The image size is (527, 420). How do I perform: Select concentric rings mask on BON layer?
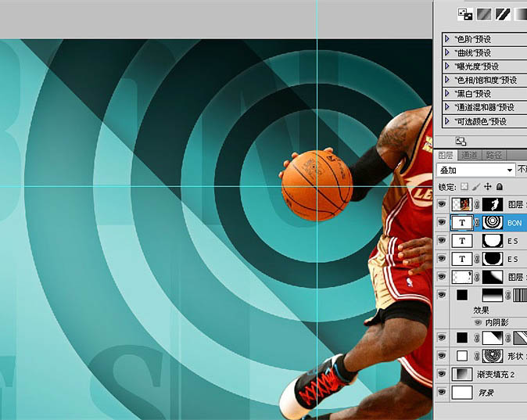pos(493,222)
